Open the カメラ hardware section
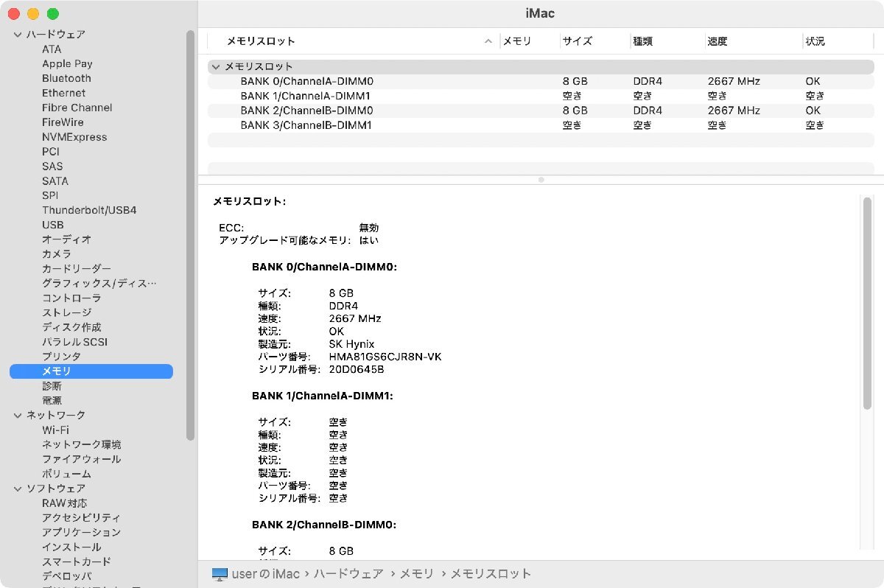Screen dimensions: 884x588 [x=55, y=254]
